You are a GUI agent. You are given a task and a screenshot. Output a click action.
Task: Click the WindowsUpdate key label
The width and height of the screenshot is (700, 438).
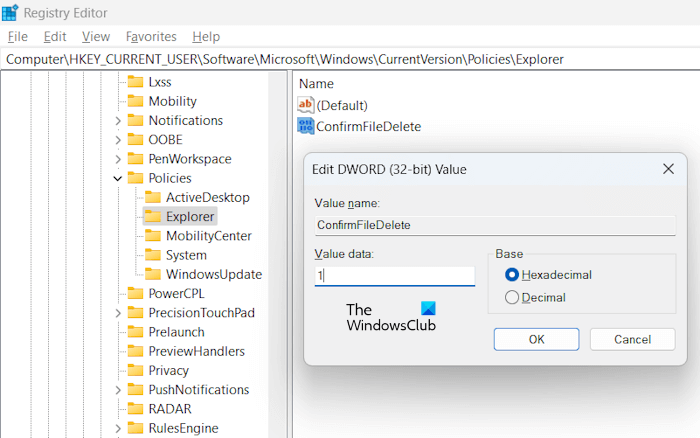(214, 274)
